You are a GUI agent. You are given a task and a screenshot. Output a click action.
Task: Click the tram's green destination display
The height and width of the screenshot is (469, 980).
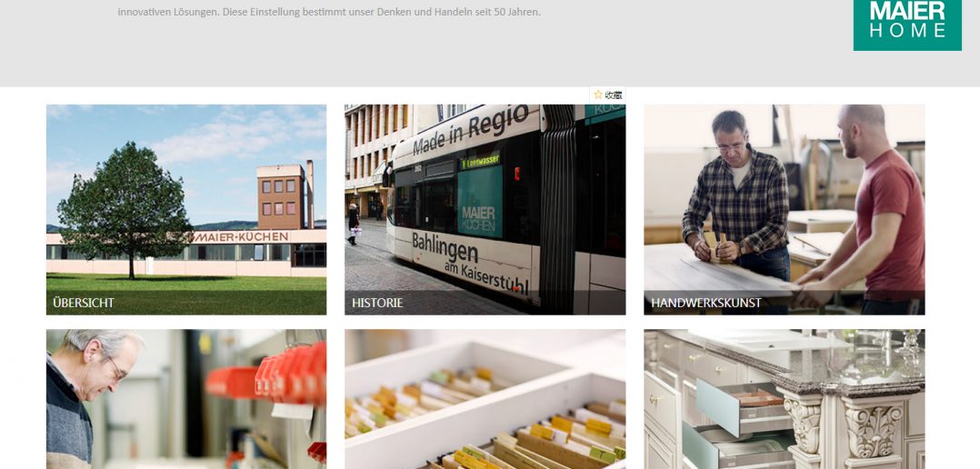[x=480, y=161]
